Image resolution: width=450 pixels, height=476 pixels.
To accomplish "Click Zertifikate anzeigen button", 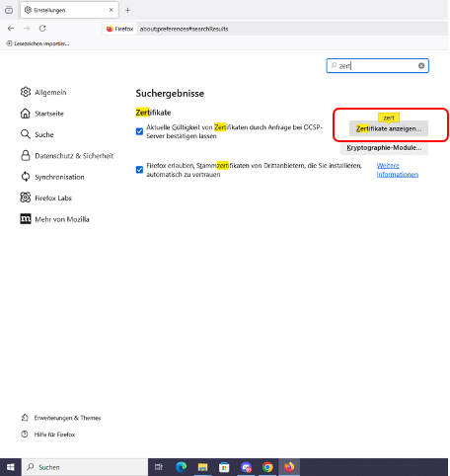I will (389, 128).
